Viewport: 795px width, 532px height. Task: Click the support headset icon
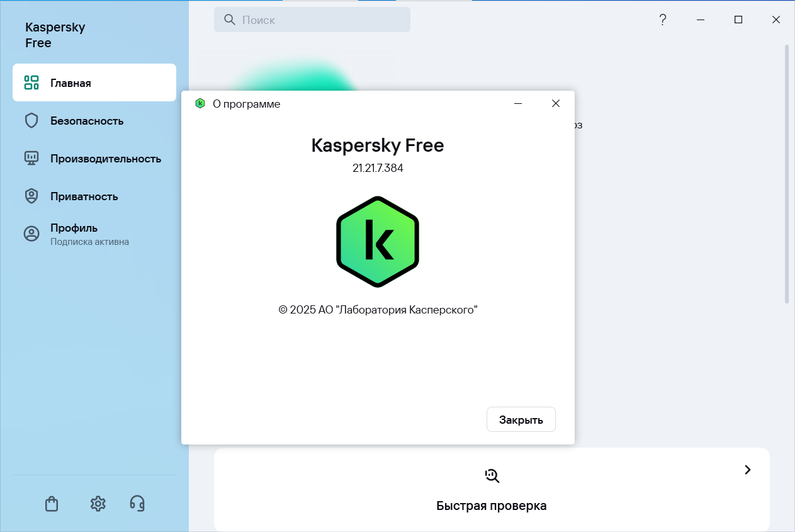coord(137,503)
